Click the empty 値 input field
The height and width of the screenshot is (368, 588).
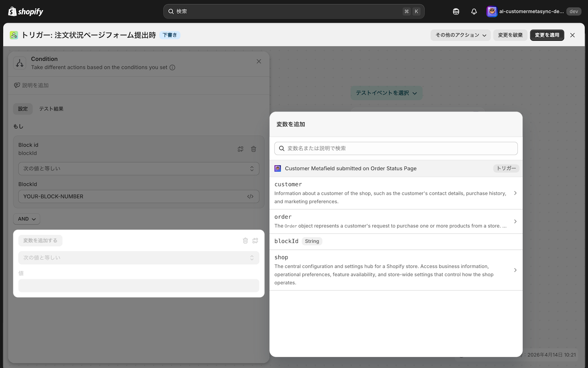139,285
